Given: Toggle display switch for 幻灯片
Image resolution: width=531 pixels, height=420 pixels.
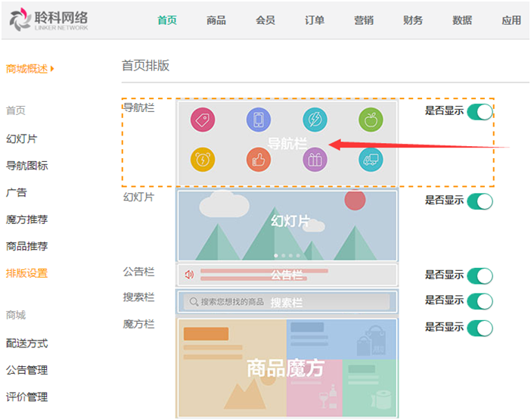Looking at the screenshot, I should tap(480, 201).
